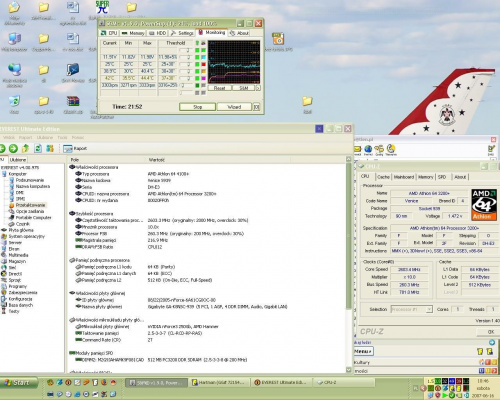Open the About tab in CPU-Z

coord(460,177)
